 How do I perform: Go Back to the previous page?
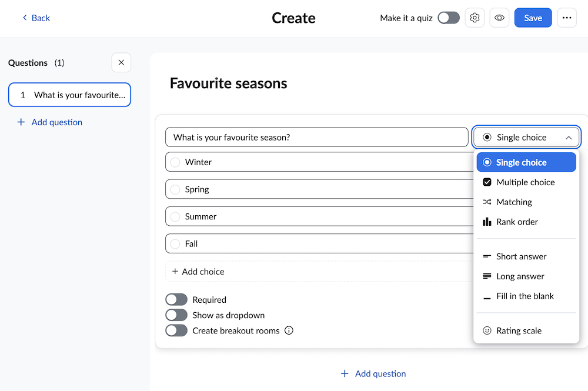tap(36, 18)
